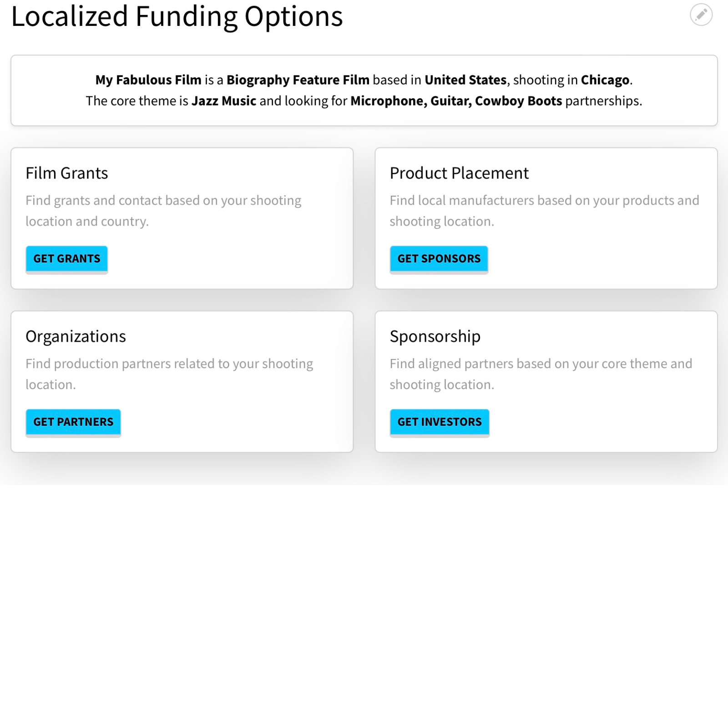Click the film title My Fabulous Film
The width and height of the screenshot is (728, 728).
pyautogui.click(x=148, y=80)
